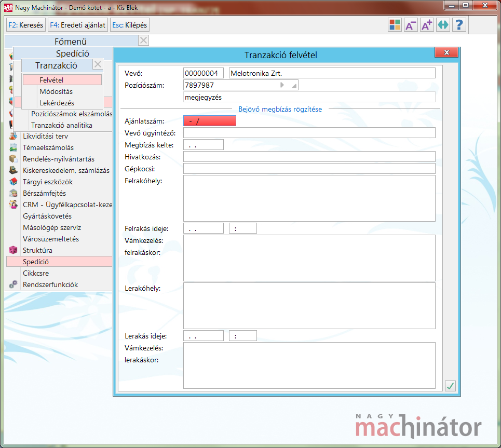Viewport: 501px width, 448px height.
Task: Select Felvétel in Tranzakció menu
Action: click(62, 80)
